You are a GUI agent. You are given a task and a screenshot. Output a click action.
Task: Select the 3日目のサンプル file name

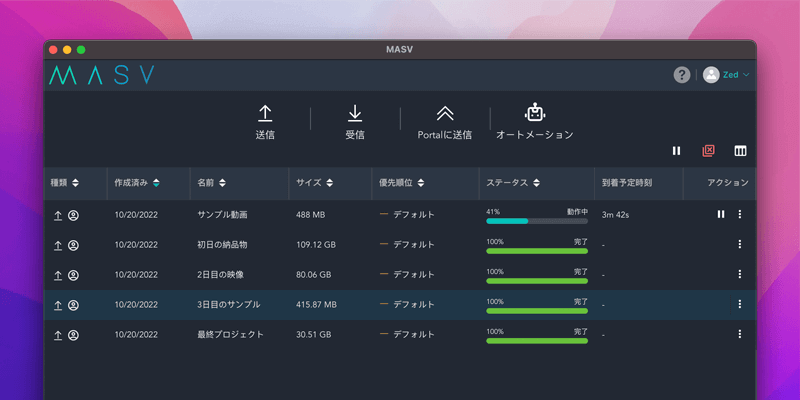point(229,305)
